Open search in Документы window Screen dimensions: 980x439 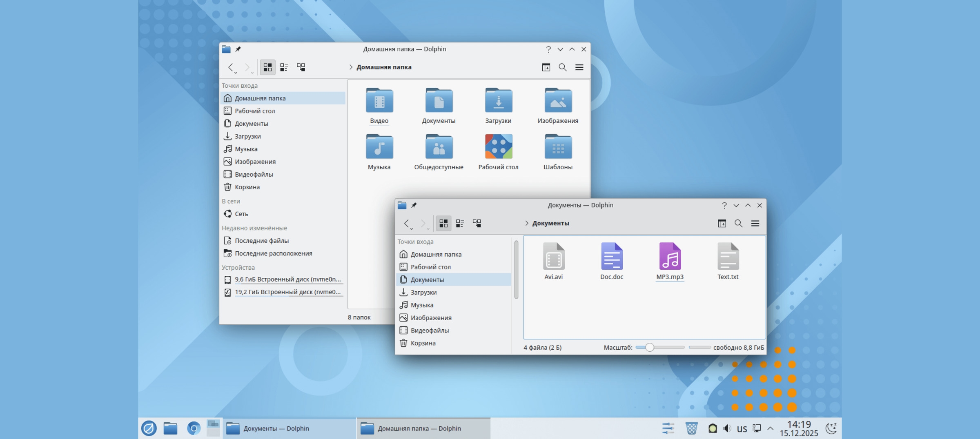coord(738,223)
